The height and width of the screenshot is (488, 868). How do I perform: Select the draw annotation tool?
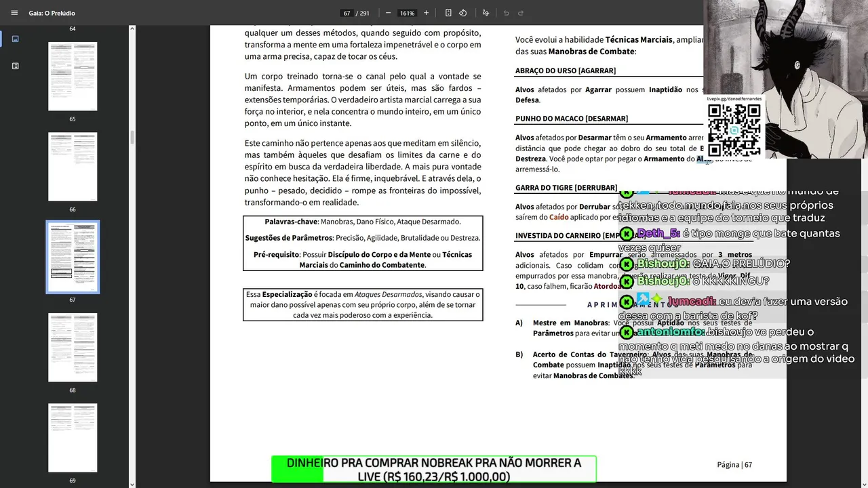point(486,13)
